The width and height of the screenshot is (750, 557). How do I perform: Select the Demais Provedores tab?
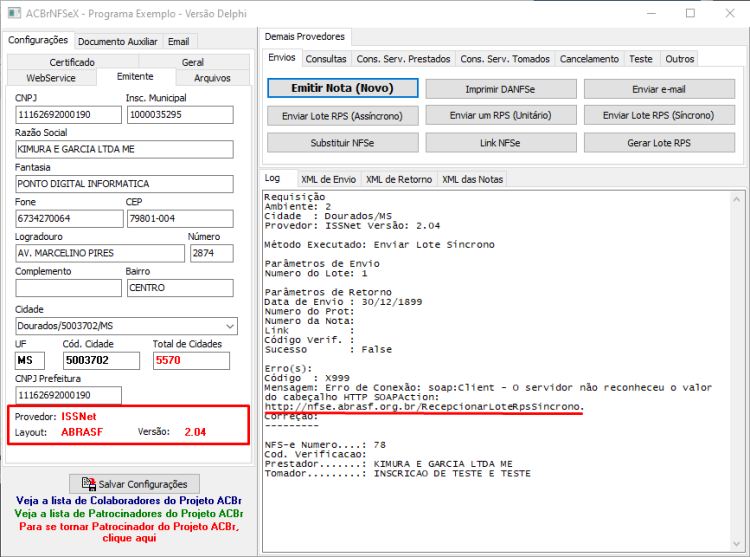click(x=305, y=37)
